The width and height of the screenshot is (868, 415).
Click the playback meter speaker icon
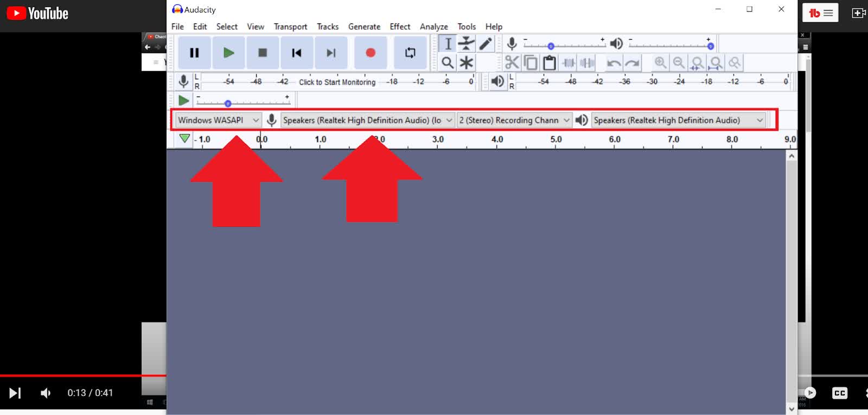tap(497, 81)
